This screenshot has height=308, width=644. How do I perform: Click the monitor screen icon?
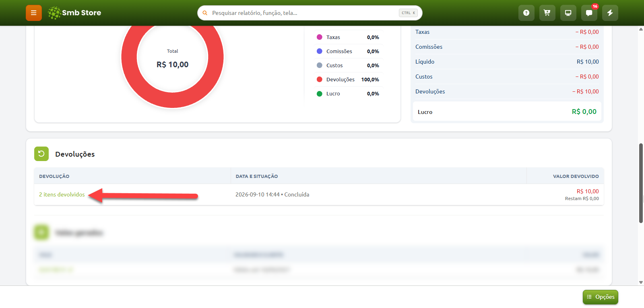568,13
